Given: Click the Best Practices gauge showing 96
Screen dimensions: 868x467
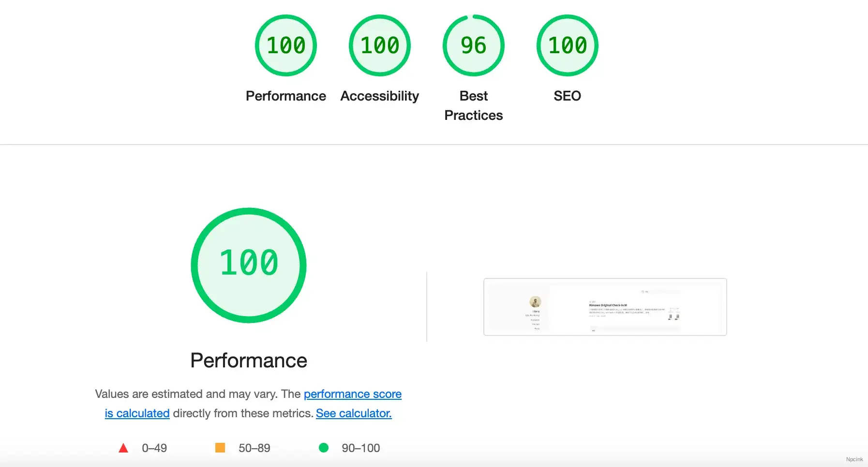Looking at the screenshot, I should [x=473, y=45].
